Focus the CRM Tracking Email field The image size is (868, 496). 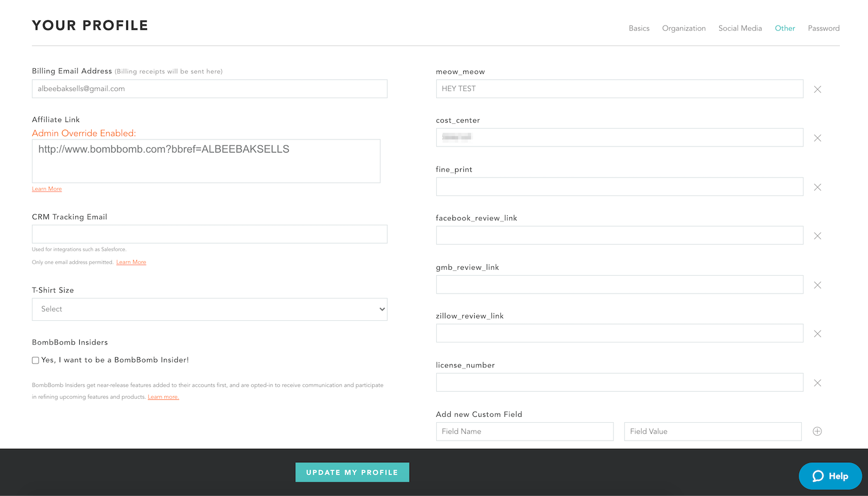click(209, 234)
